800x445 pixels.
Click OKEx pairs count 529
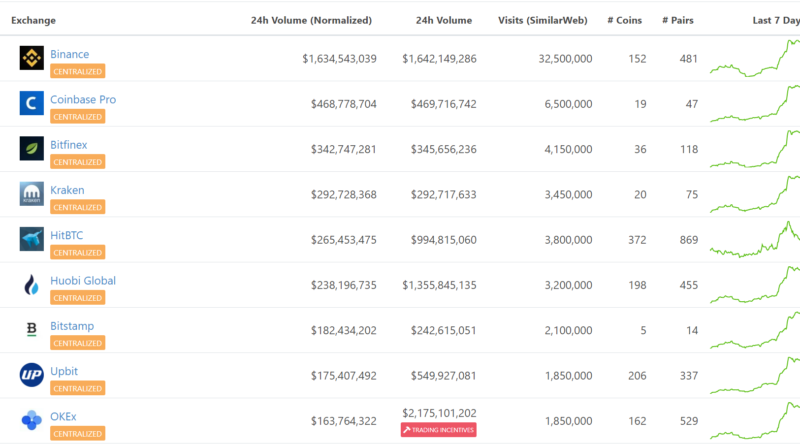point(689,421)
